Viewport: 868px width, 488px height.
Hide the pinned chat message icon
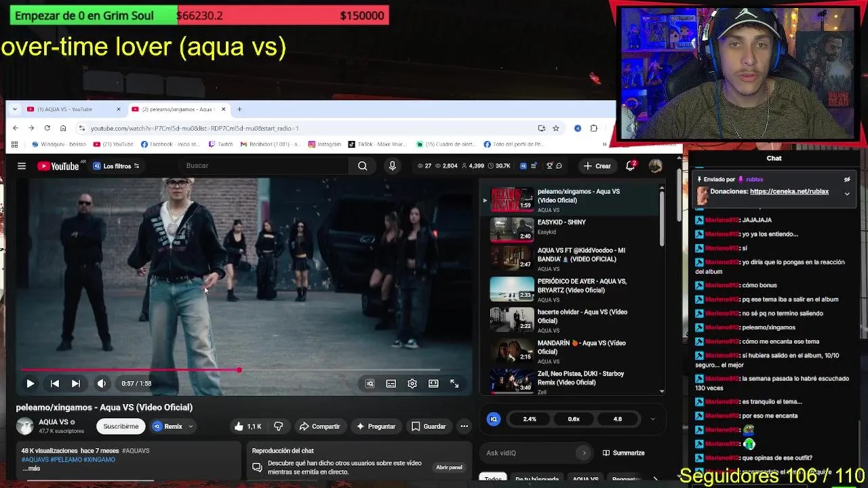847,180
